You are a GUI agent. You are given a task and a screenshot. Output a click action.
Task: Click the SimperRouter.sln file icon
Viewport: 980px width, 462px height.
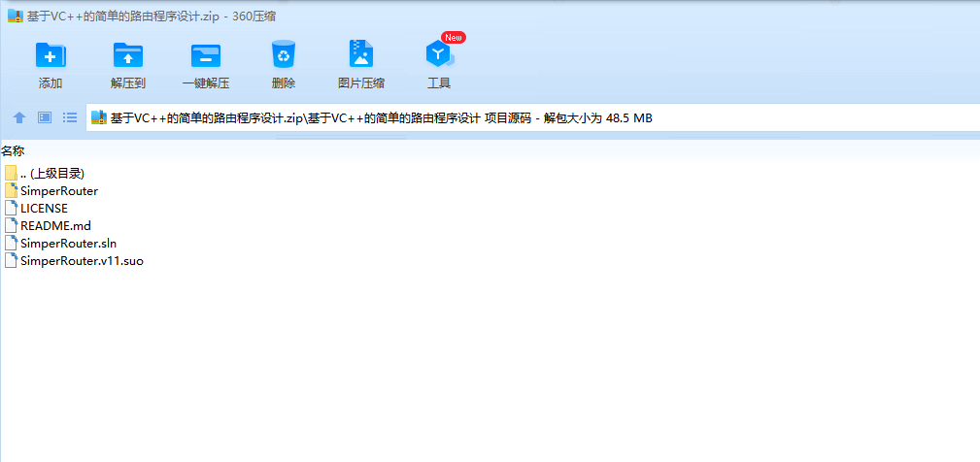11,243
